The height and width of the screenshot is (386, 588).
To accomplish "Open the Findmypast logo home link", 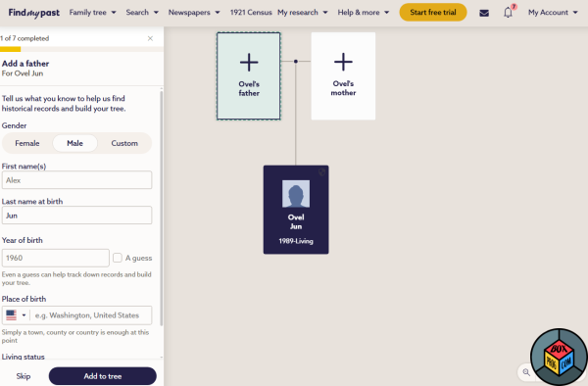I will [x=33, y=13].
